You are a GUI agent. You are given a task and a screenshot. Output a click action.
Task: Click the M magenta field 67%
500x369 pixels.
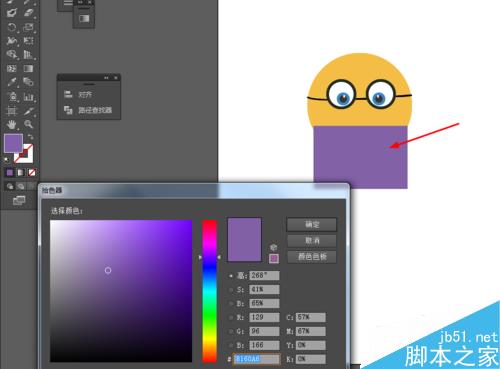point(311,331)
